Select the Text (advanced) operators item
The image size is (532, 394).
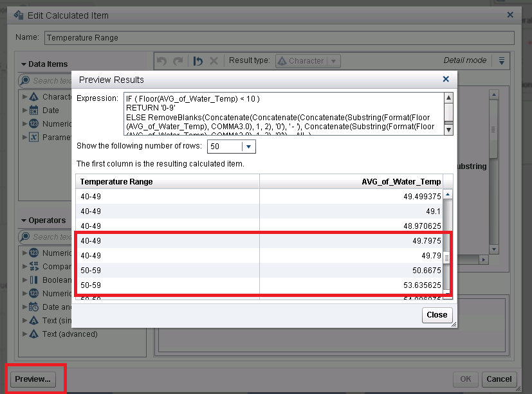tap(69, 334)
